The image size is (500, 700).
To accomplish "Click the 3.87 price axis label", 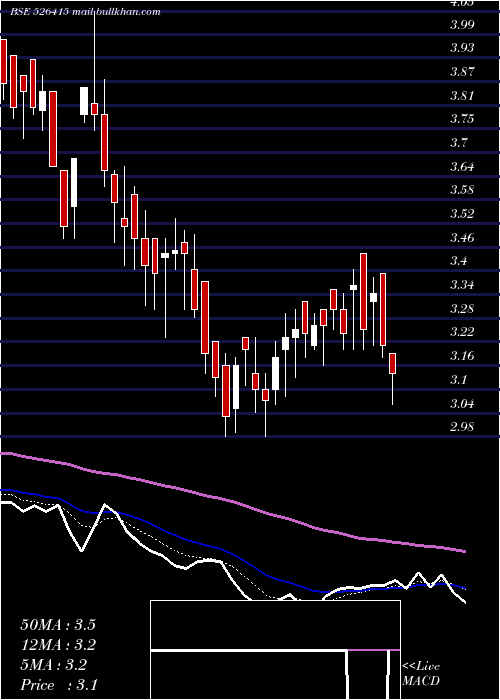I will click(x=462, y=72).
